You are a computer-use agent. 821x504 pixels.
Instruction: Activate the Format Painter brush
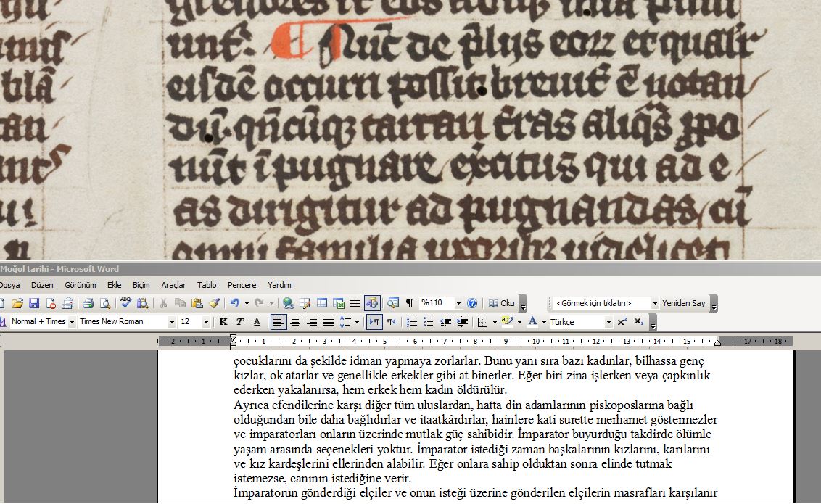214,303
